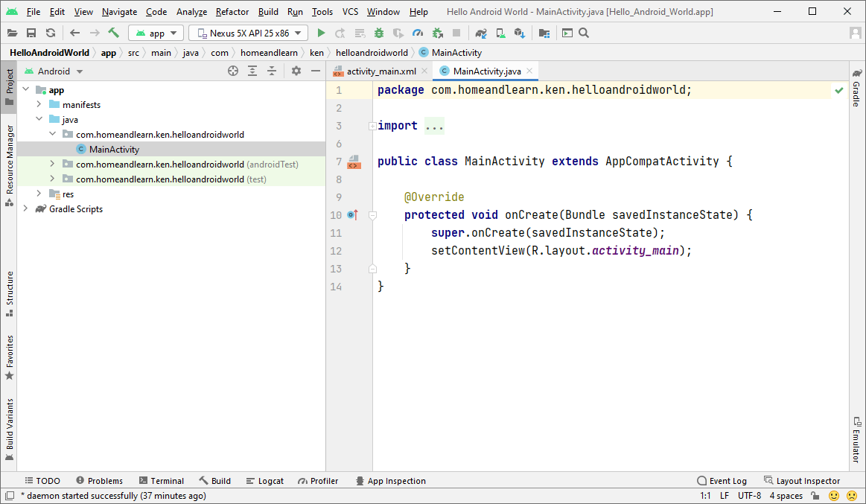866x504 pixels.
Task: Select MainActivity in project tree
Action: tap(114, 149)
